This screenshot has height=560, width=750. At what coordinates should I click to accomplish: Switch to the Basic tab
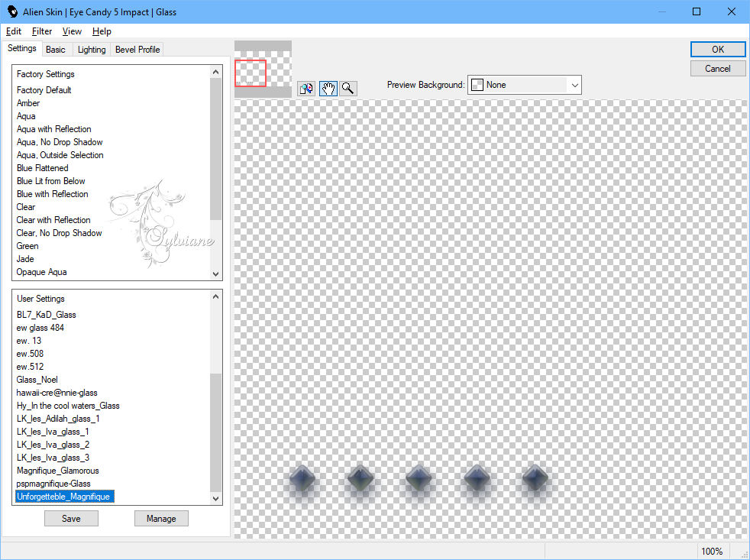(x=56, y=50)
